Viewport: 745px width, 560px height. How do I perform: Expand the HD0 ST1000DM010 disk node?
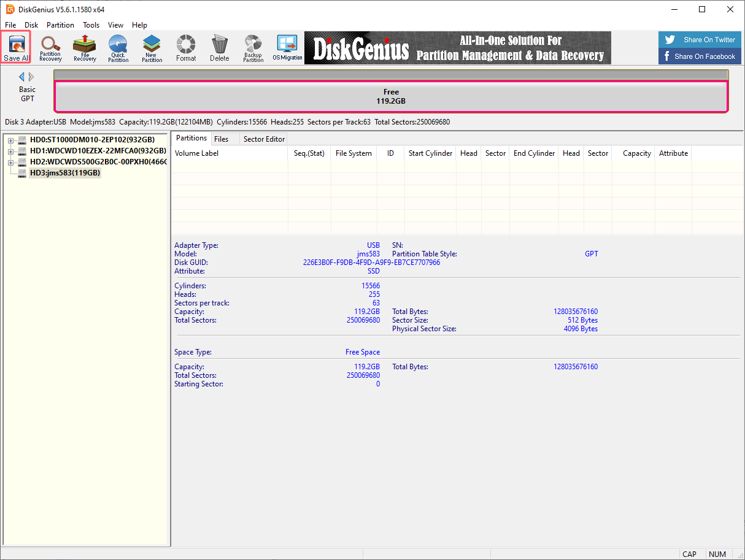10,140
